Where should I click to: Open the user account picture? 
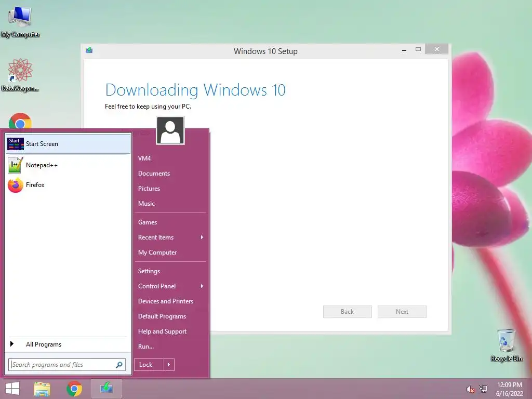(x=170, y=130)
